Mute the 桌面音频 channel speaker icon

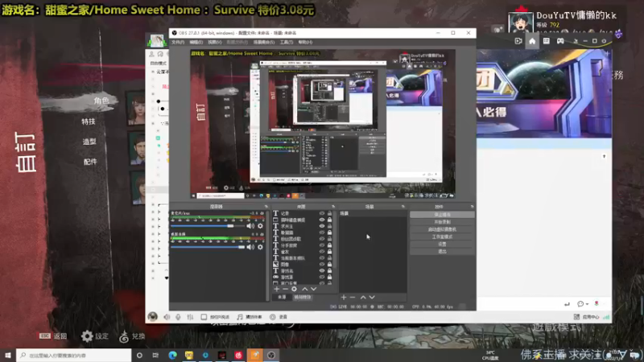250,247
